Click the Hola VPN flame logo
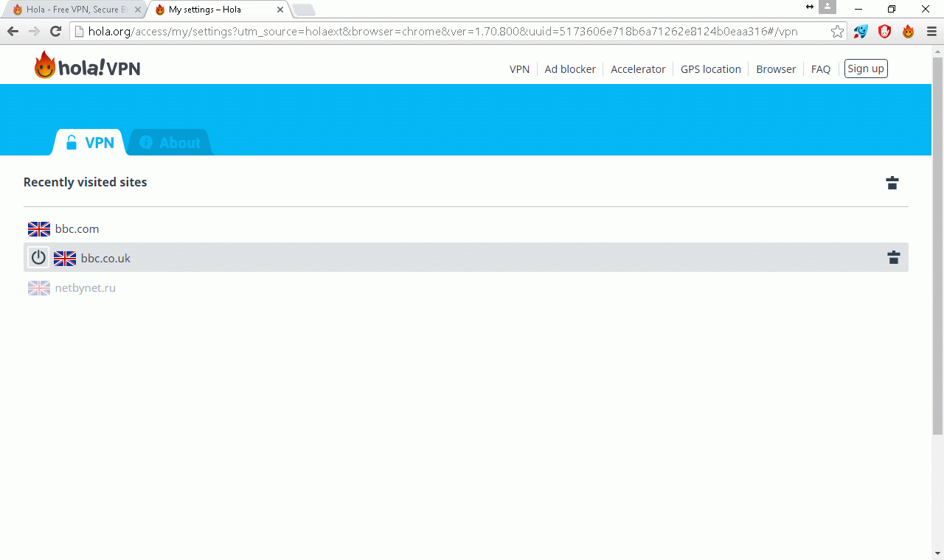This screenshot has height=560, width=944. point(87,66)
